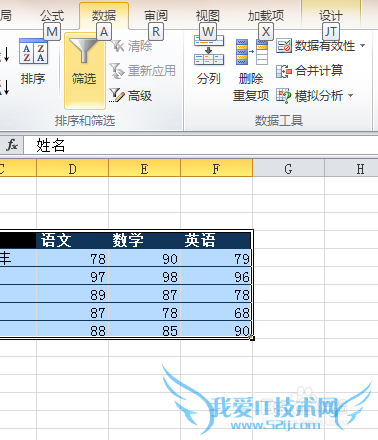Expand the 数据有效性 dropdown arrow
This screenshot has height=440, width=378.
[x=363, y=46]
